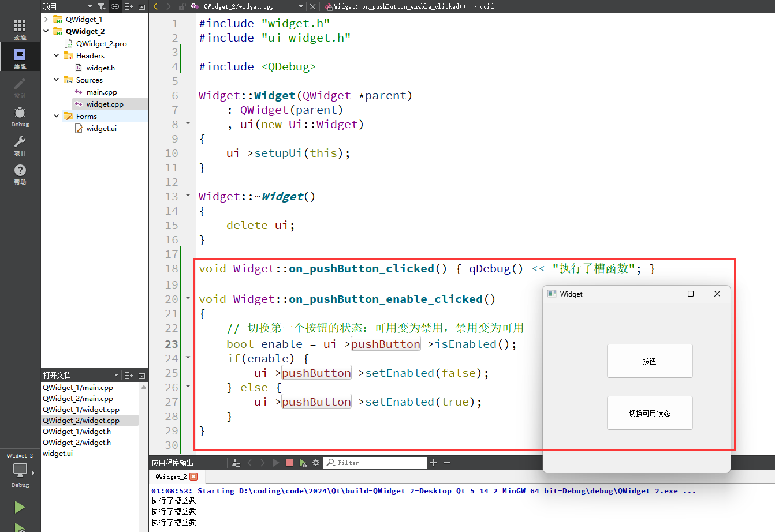Go to next item in output pane
775x532 pixels.
263,463
